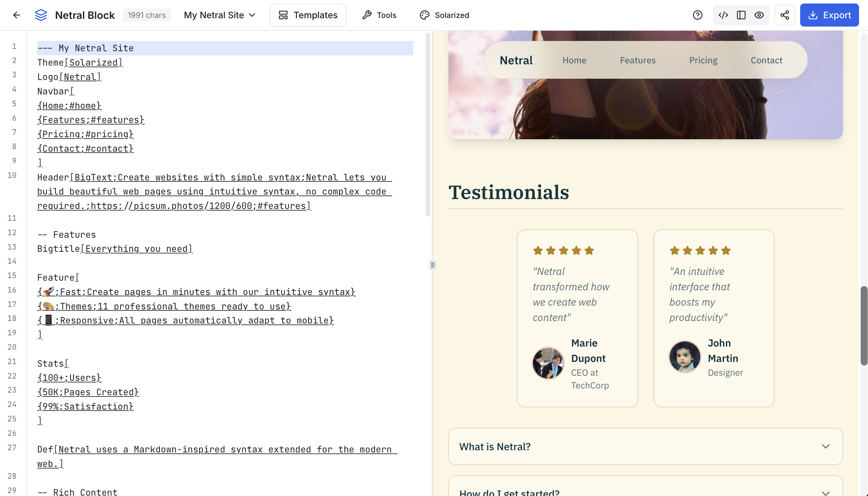Viewport: 868px width, 496px height.
Task: Click the '{99%;Satisfaction}' stats line
Action: 85,406
